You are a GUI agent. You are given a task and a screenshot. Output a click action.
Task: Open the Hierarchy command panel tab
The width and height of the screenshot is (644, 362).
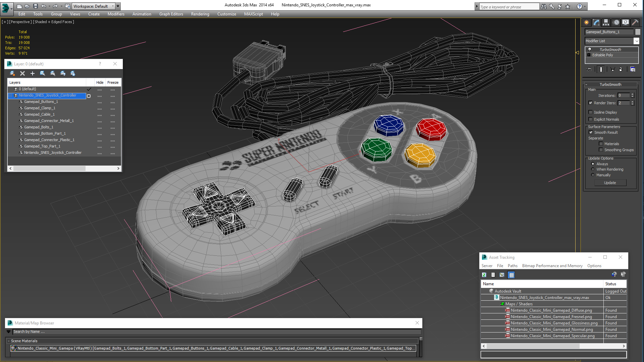click(606, 22)
